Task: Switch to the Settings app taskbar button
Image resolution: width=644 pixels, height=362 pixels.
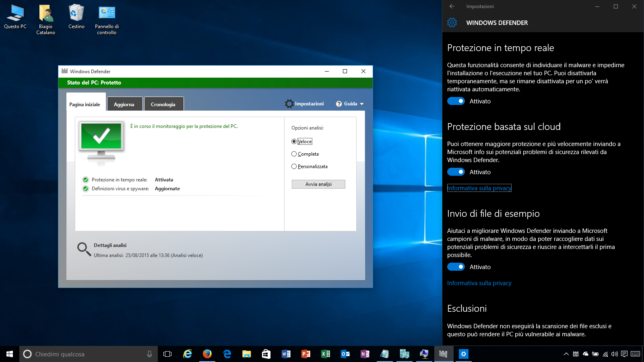Action: pyautogui.click(x=464, y=354)
